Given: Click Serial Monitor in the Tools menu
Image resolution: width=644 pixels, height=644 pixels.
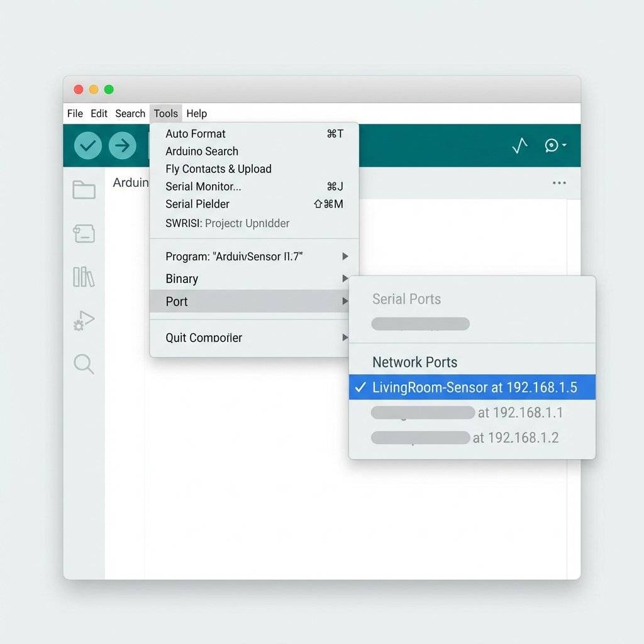Looking at the screenshot, I should pos(202,186).
